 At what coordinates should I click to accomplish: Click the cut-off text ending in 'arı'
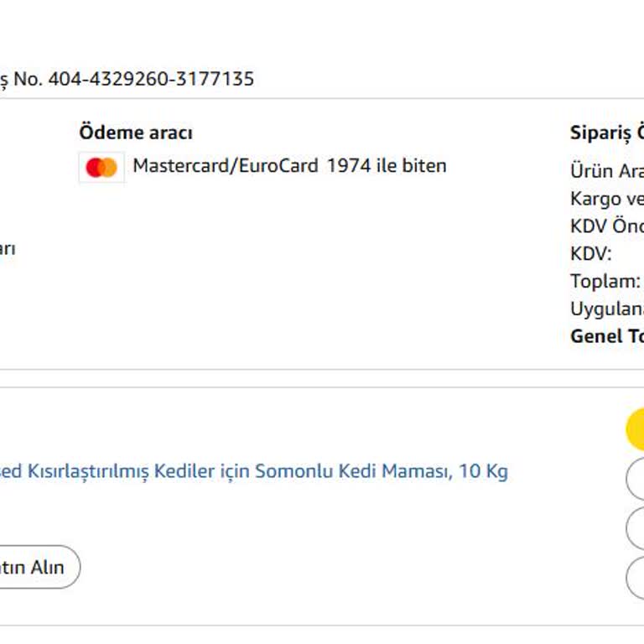coord(7,249)
